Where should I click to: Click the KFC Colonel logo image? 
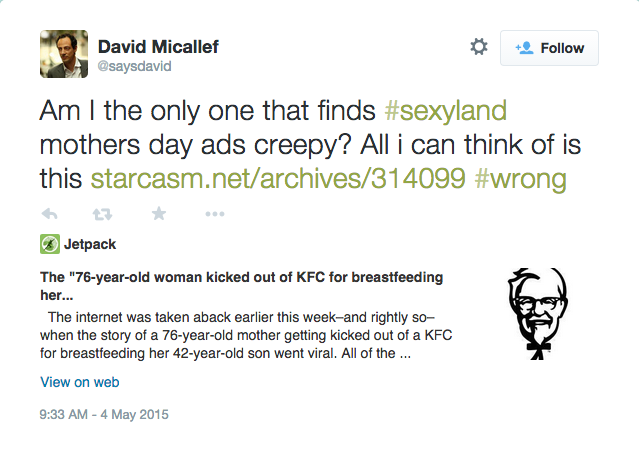point(538,314)
